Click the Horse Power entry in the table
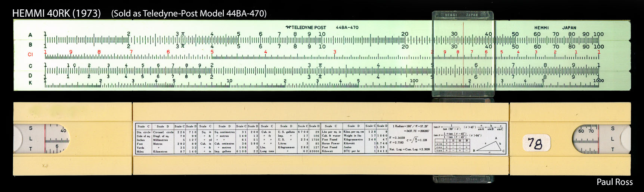The height and width of the screenshot is (192, 644). 330,144
